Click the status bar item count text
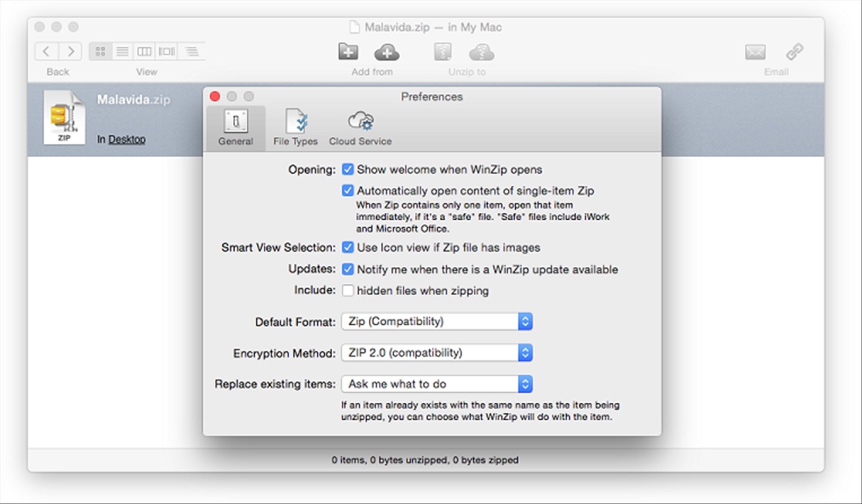Screen dimensions: 862x504 click(x=425, y=460)
